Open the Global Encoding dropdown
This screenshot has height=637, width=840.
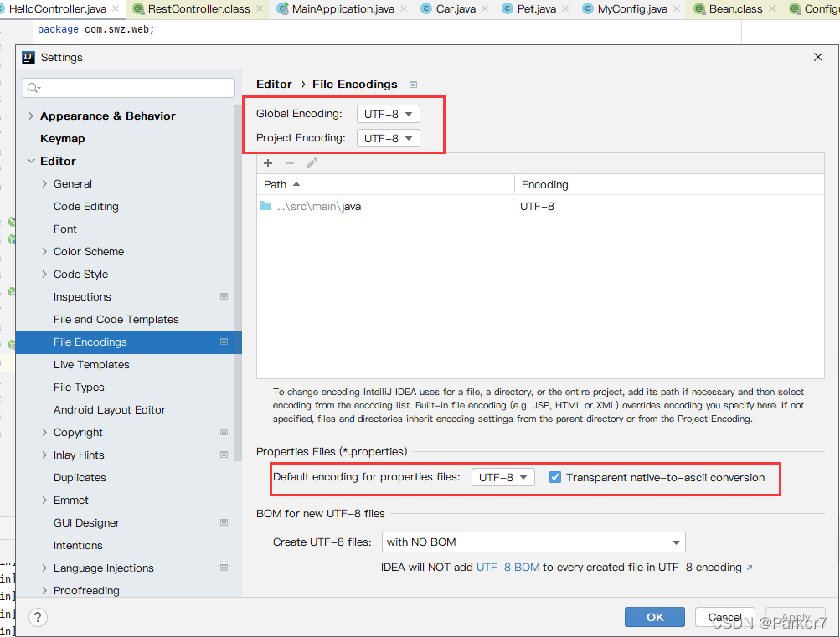(389, 114)
